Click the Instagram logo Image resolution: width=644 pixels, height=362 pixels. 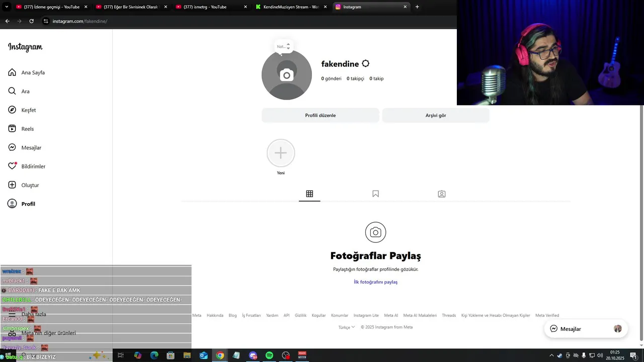click(x=25, y=47)
